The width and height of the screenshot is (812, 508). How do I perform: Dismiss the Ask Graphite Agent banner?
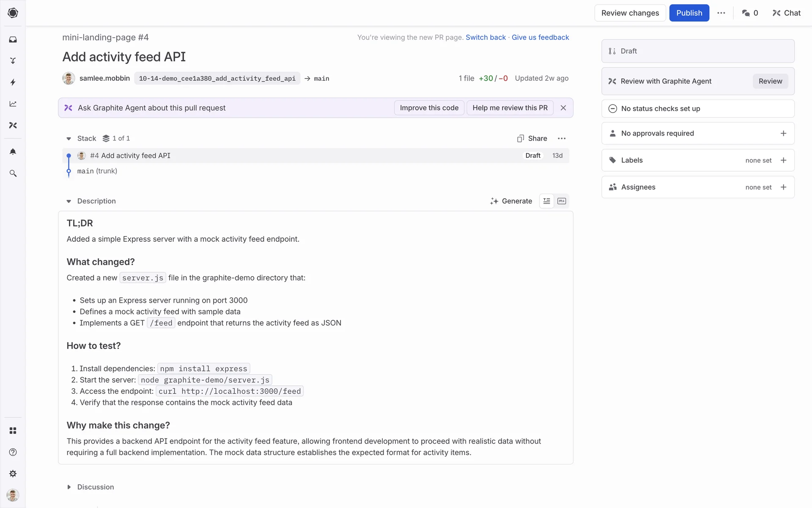[563, 108]
